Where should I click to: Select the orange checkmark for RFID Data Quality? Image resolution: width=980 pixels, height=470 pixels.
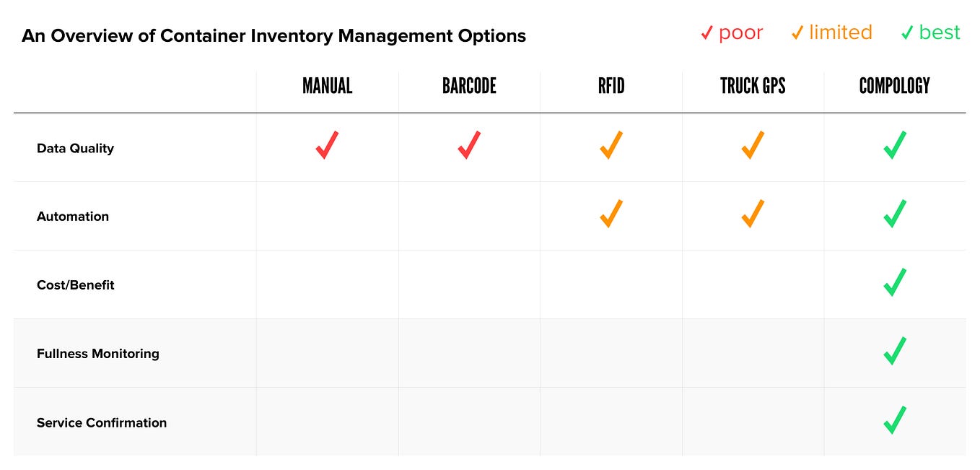611,145
